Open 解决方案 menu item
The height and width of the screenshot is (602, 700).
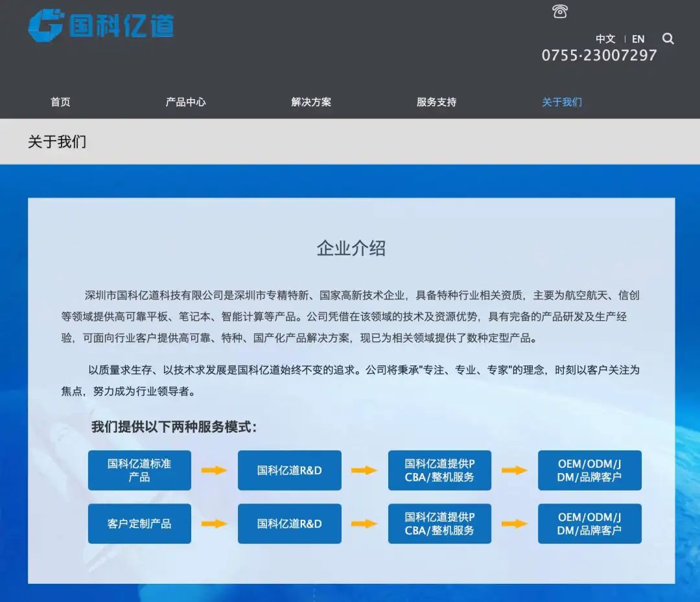coord(311,102)
